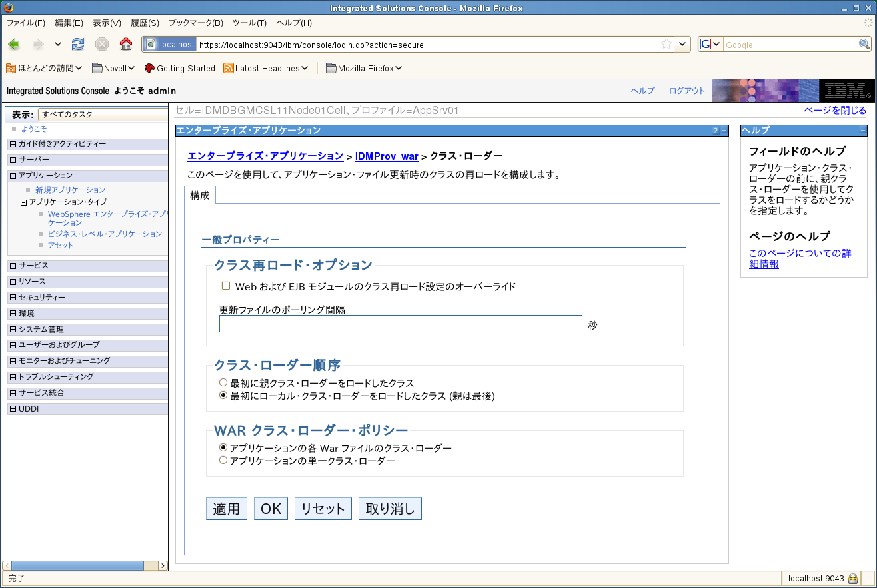Click the リセット button
This screenshot has width=877, height=588.
323,509
